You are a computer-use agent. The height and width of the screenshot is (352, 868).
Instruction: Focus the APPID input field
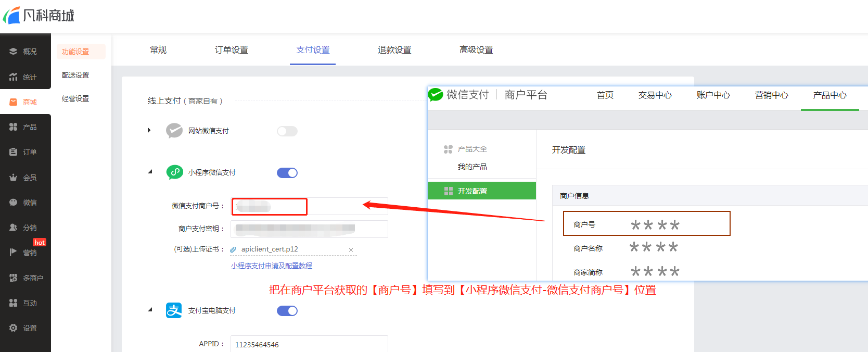click(x=309, y=344)
